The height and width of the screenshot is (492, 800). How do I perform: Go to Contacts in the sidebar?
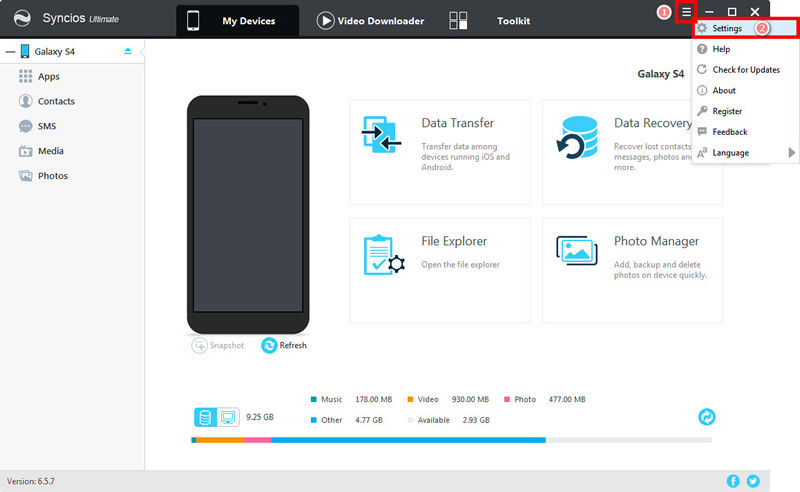tap(56, 101)
